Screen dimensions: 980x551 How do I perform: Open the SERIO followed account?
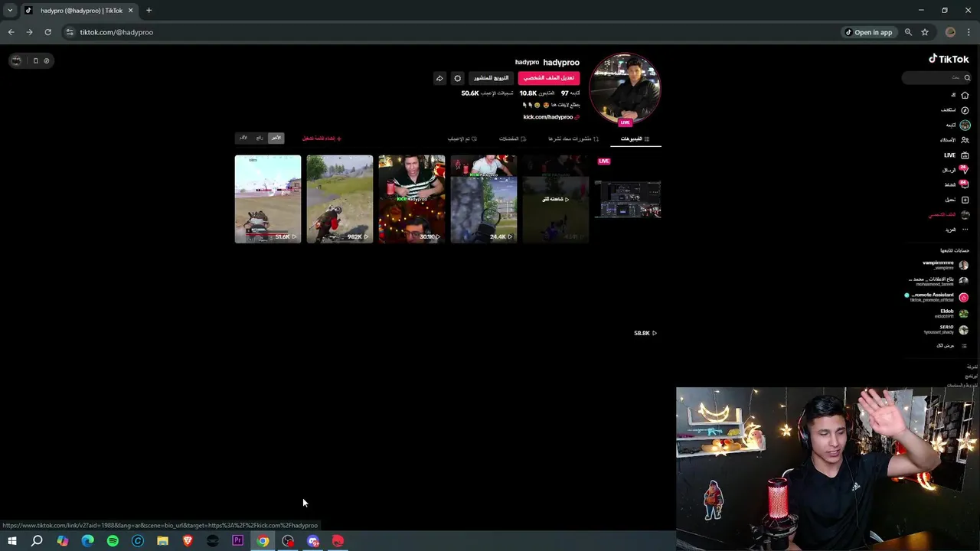pyautogui.click(x=946, y=329)
